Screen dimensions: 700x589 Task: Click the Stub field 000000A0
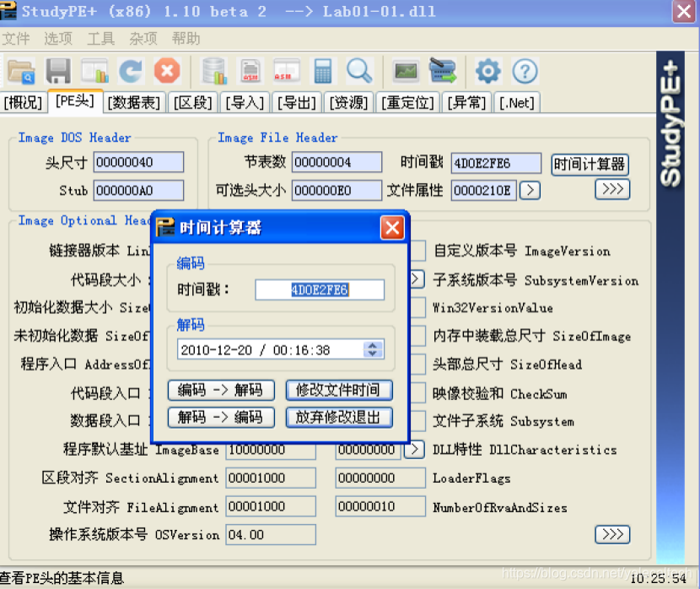click(138, 191)
